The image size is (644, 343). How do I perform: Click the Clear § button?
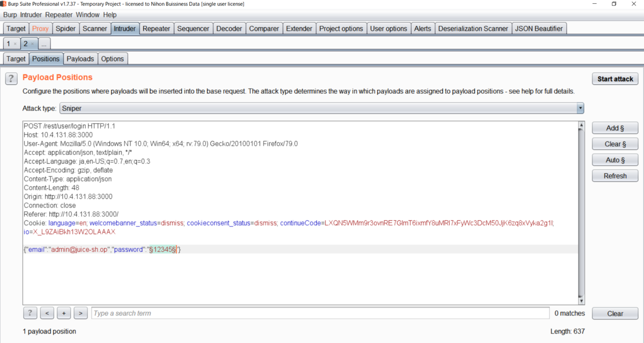(x=615, y=144)
